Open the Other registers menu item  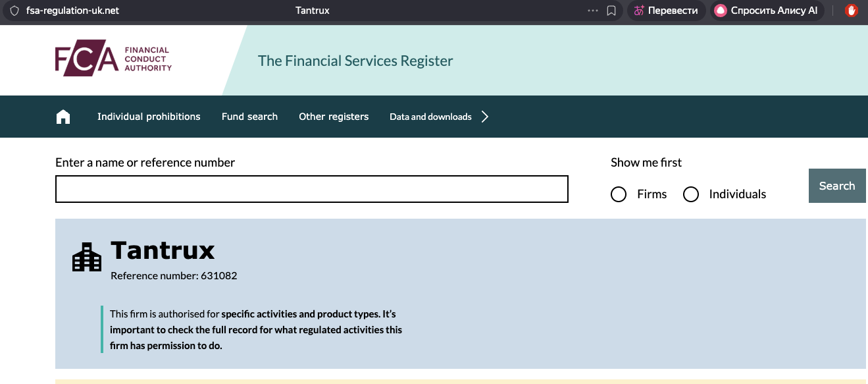point(334,117)
